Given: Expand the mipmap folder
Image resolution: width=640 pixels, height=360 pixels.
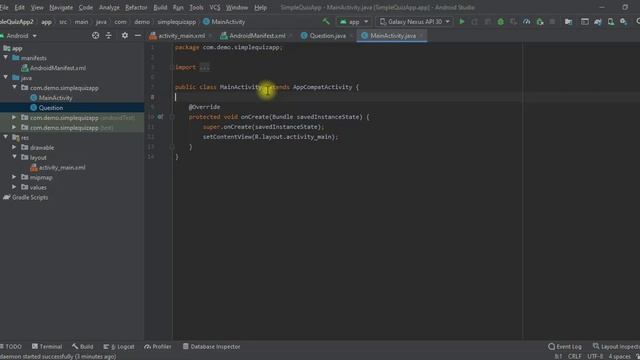Looking at the screenshot, I should (x=15, y=177).
